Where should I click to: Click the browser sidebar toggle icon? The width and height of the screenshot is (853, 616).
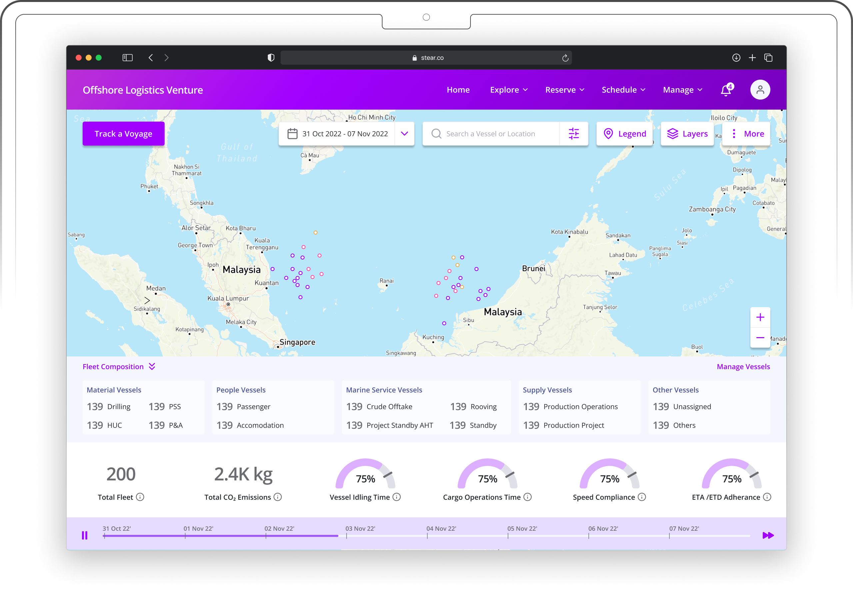coord(128,58)
